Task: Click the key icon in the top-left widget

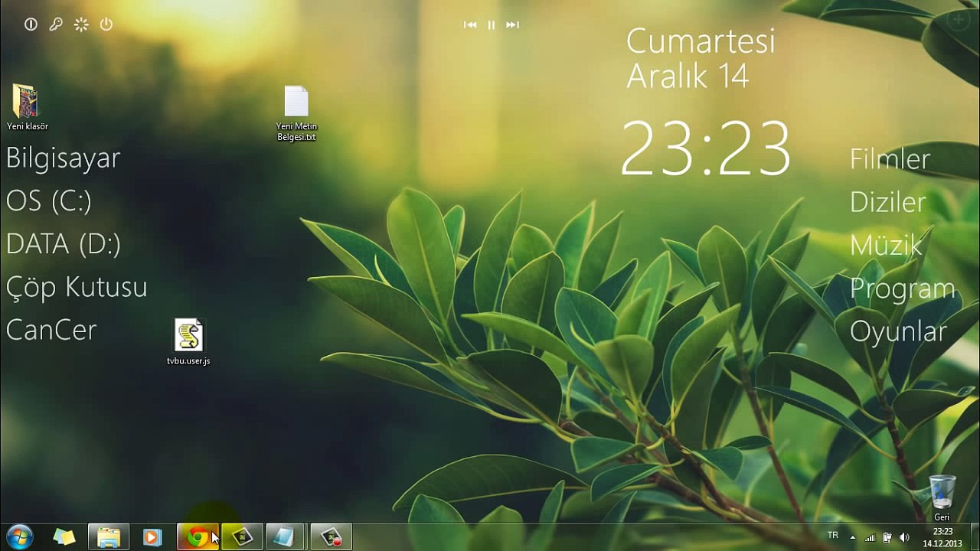Action: click(56, 24)
